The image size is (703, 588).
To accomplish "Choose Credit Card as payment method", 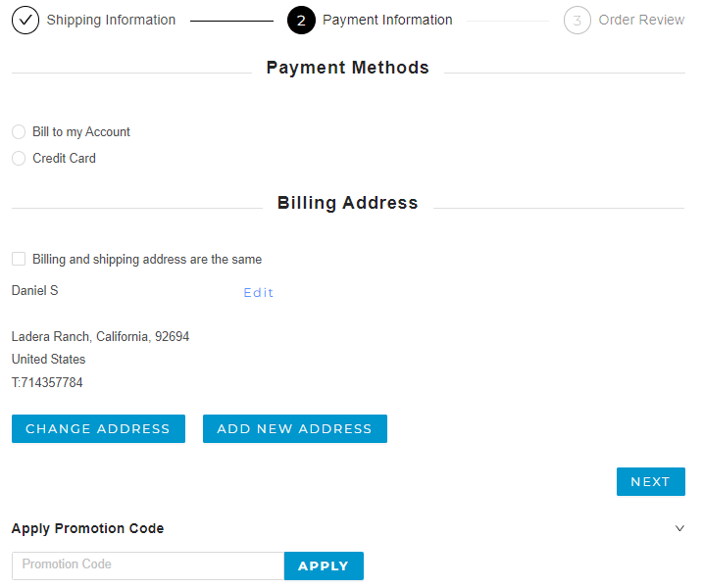I will (19, 159).
